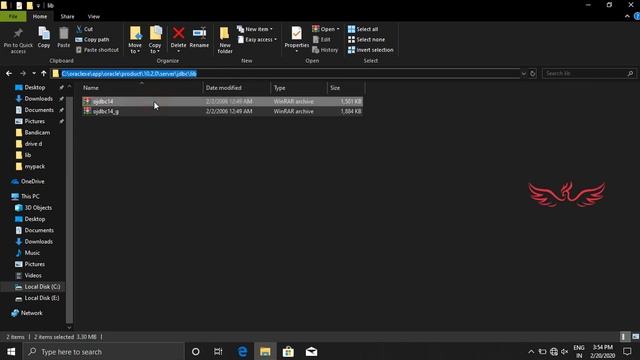Open New item dropdown

(x=255, y=29)
